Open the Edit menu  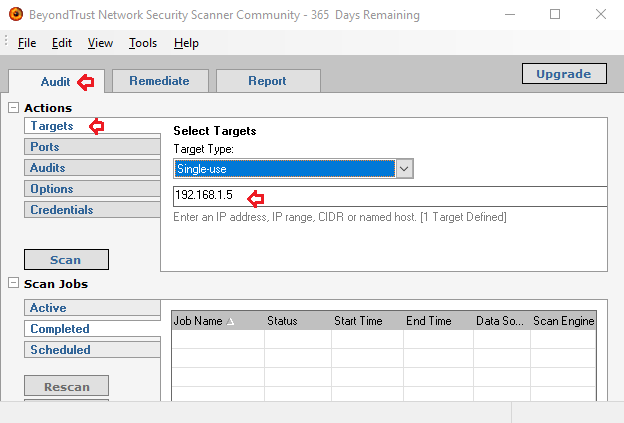62,43
